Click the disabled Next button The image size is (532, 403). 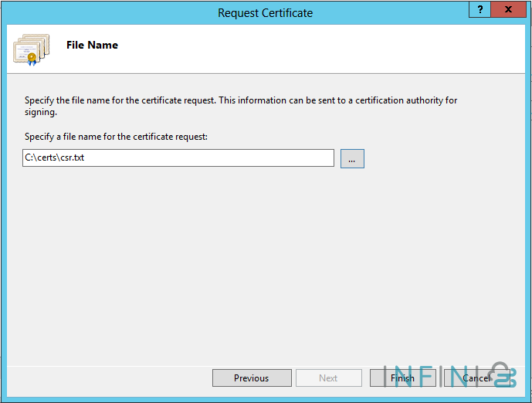pyautogui.click(x=328, y=378)
